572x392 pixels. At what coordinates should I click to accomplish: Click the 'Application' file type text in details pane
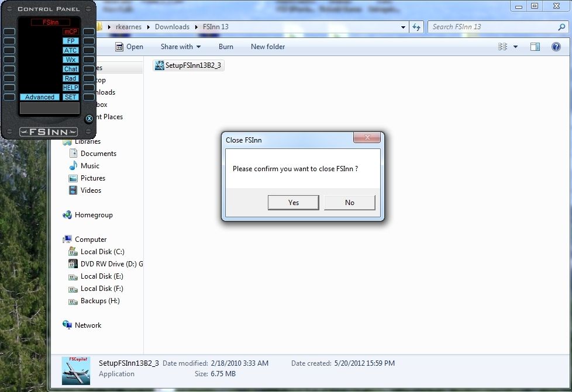tap(117, 374)
